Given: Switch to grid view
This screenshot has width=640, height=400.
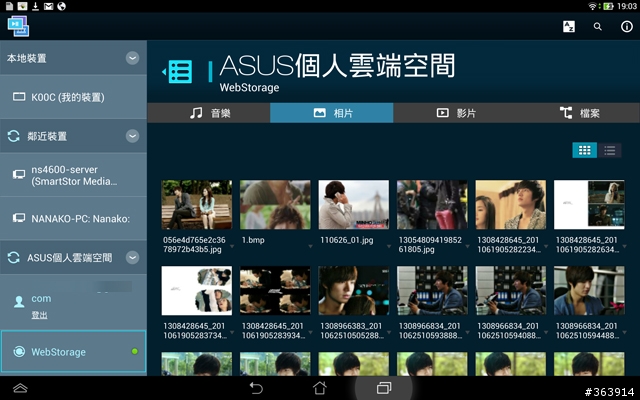Looking at the screenshot, I should tap(584, 150).
